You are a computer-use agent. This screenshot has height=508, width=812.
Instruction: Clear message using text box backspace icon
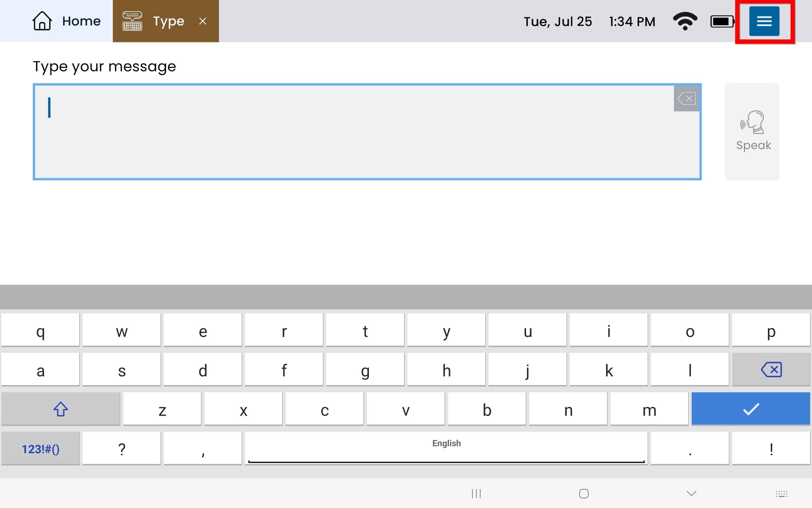pyautogui.click(x=686, y=99)
